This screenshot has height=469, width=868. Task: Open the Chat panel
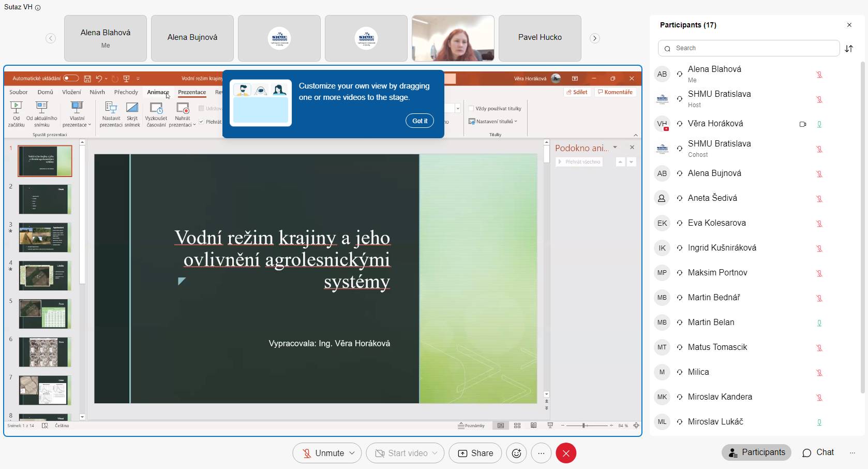point(818,452)
